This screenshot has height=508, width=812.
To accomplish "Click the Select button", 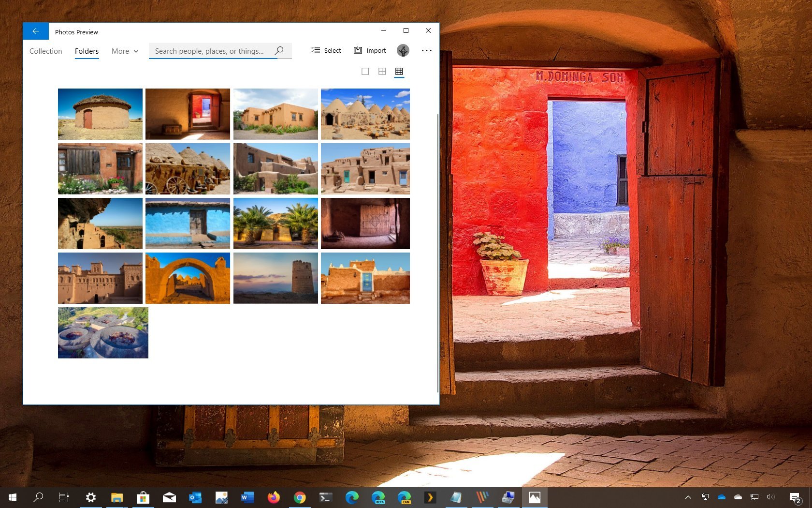I will [x=332, y=50].
